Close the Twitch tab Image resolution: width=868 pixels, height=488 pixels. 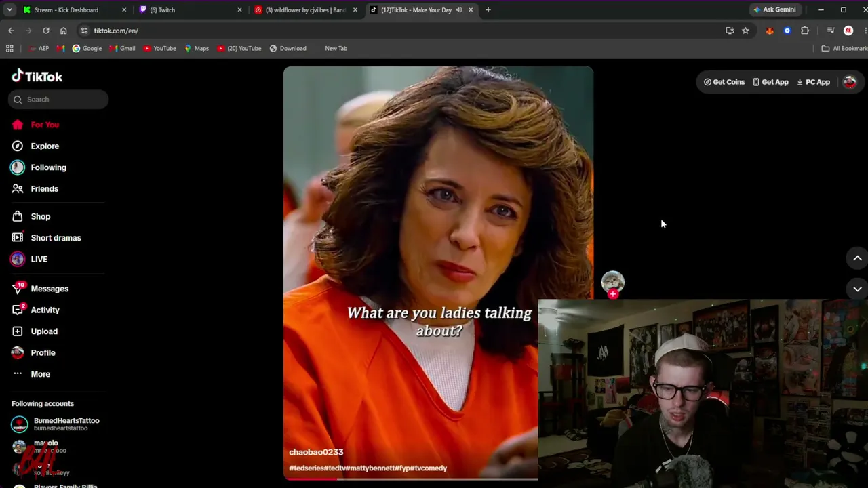pos(239,10)
